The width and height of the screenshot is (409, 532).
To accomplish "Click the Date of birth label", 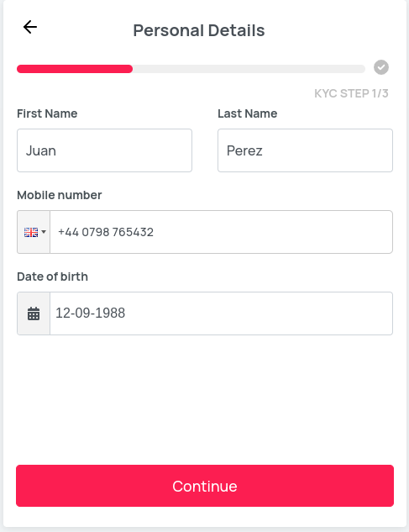I will 53,277.
